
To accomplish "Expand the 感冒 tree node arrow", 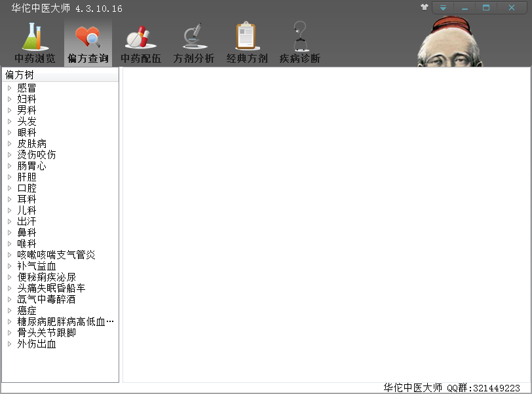I will 10,88.
